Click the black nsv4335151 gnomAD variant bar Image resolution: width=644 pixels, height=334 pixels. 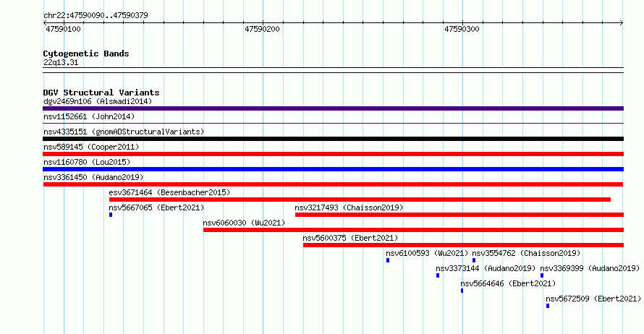click(333, 139)
